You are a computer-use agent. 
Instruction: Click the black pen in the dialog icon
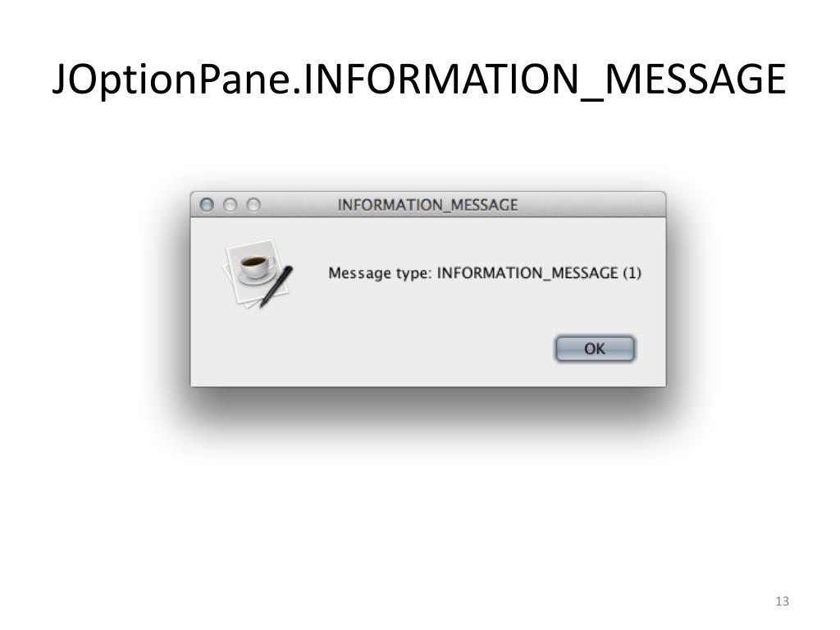click(x=276, y=286)
